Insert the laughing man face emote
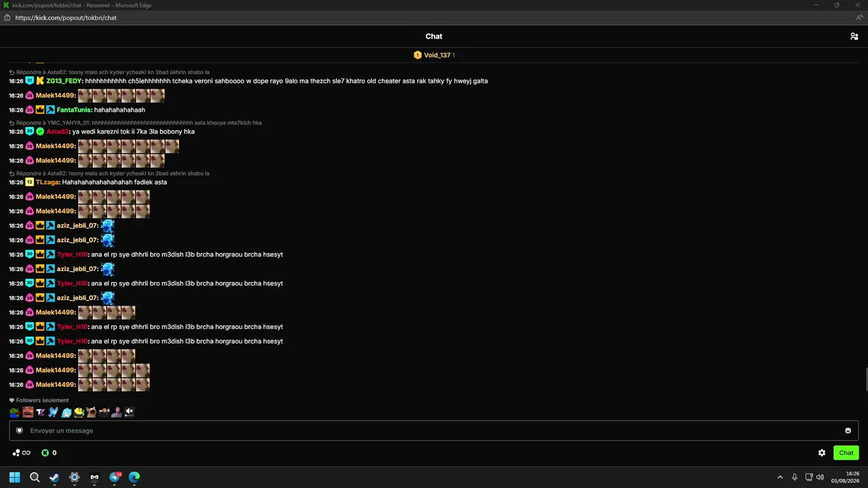 pos(28,412)
